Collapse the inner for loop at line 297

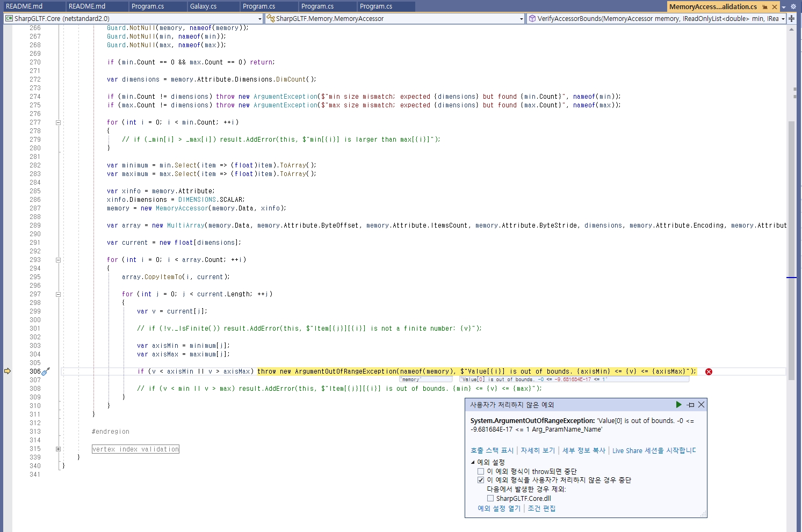coord(58,294)
